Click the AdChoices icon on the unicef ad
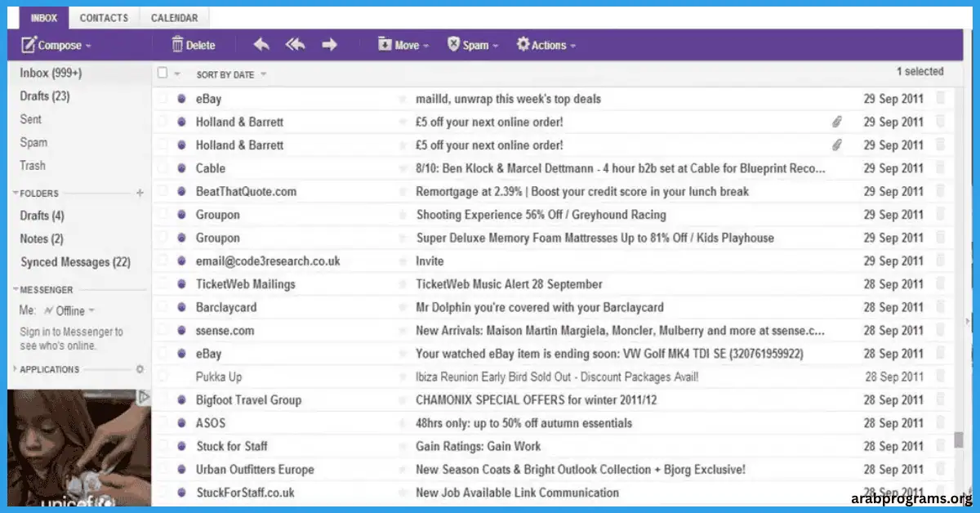980x513 pixels. click(x=144, y=397)
